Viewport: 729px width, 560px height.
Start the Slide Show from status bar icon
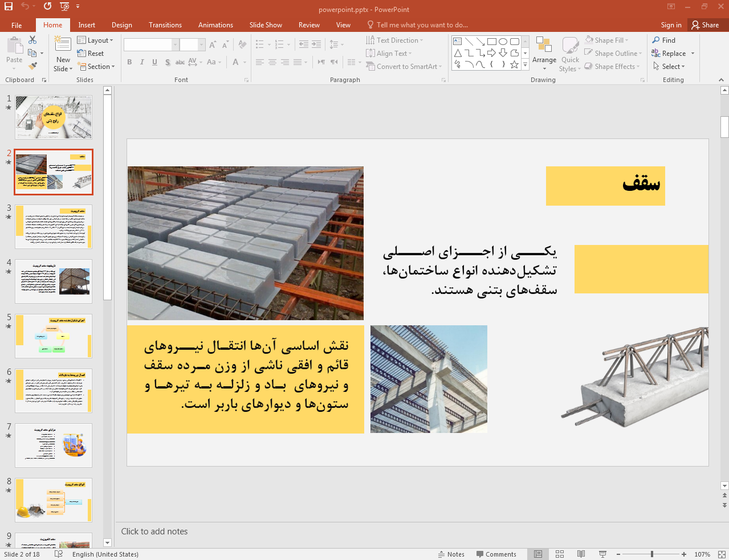point(602,554)
